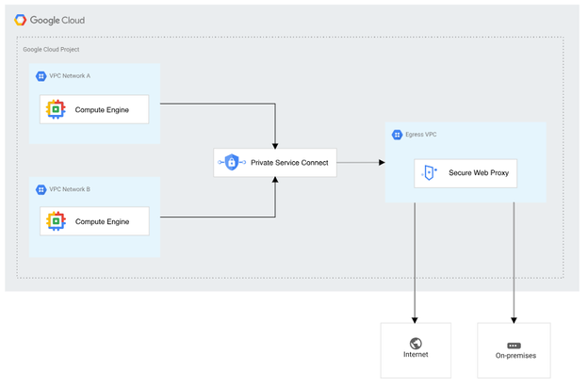The width and height of the screenshot is (588, 386).
Task: Click the Secure Web Proxy shield icon
Action: click(x=430, y=173)
